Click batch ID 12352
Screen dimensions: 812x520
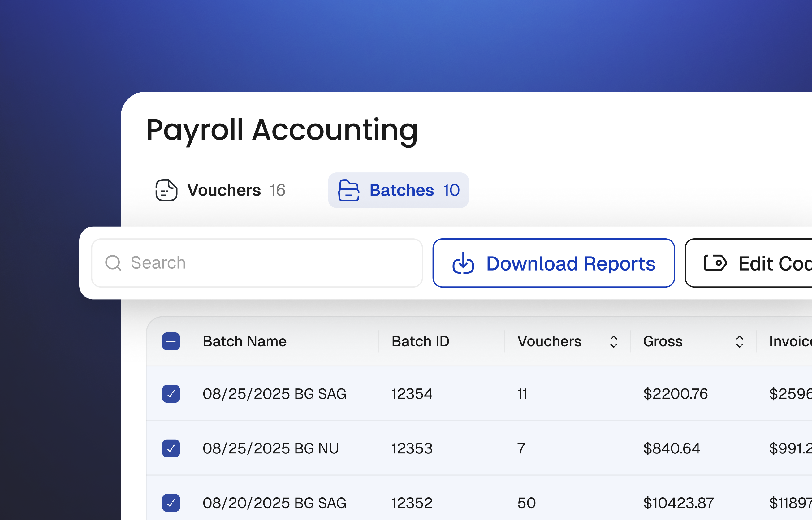pyautogui.click(x=412, y=503)
